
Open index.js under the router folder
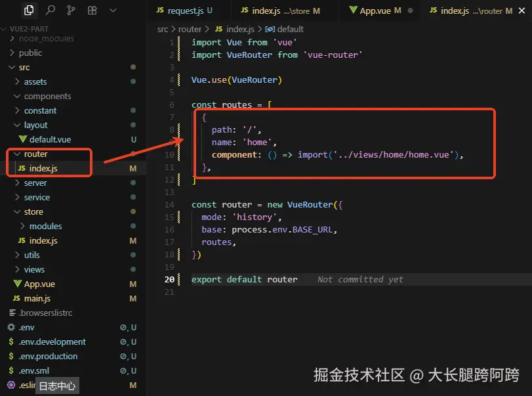point(43,168)
